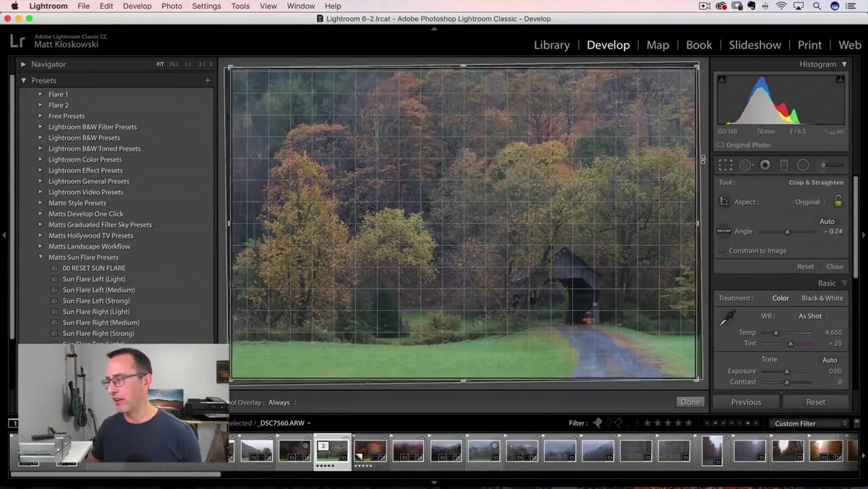Switch to the Library module
The height and width of the screenshot is (489, 868).
(x=552, y=45)
